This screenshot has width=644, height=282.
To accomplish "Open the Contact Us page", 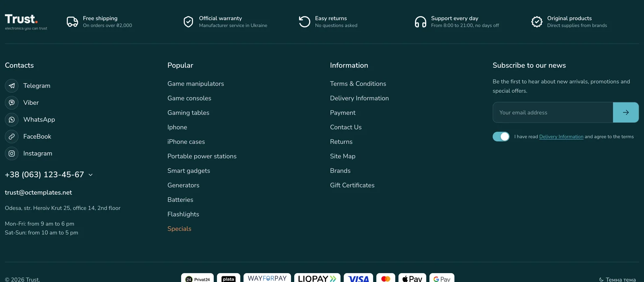I will coord(346,127).
